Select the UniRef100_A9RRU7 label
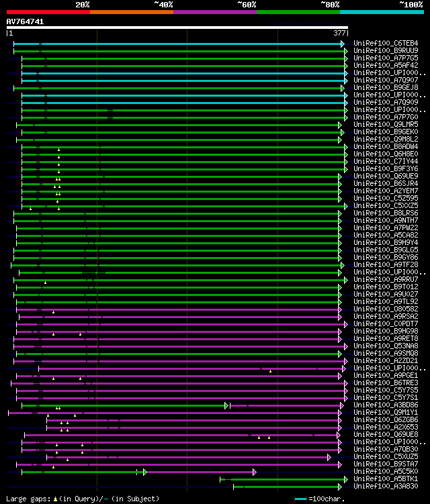Image resolution: width=430 pixels, height=504 pixels. point(386,280)
